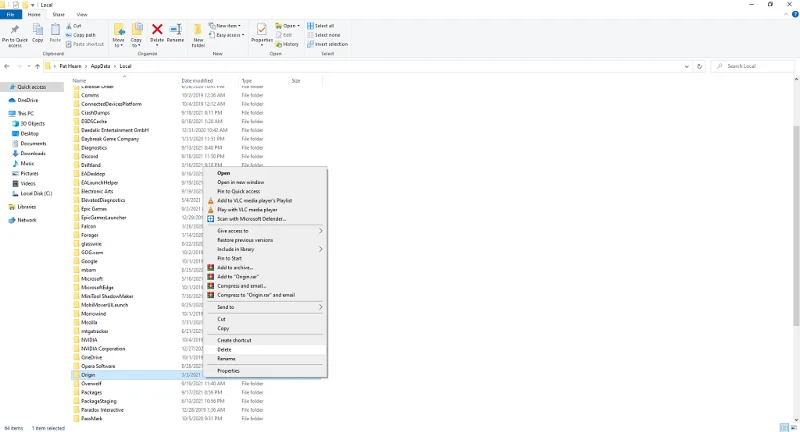This screenshot has height=432, width=800.
Task: Click Copy path in Clipboard group
Action: click(x=81, y=35)
